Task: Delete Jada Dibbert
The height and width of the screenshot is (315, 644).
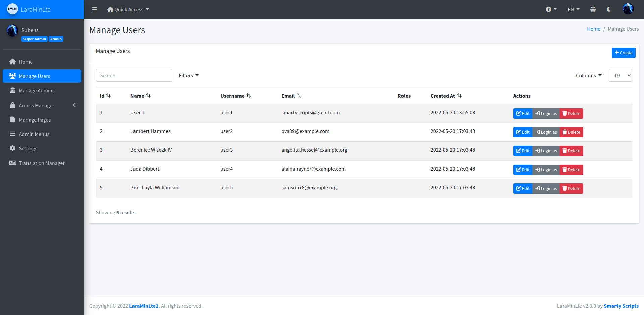Action: pos(571,170)
